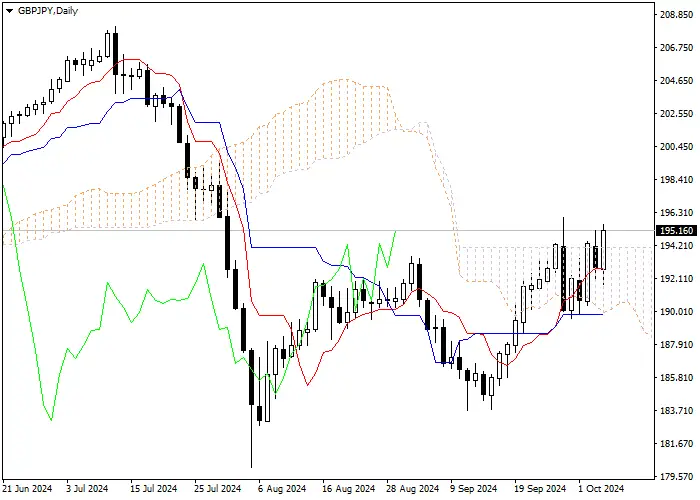The width and height of the screenshot is (700, 500).
Task: Click the 25 Jul 2024 date label
Action: [218, 489]
